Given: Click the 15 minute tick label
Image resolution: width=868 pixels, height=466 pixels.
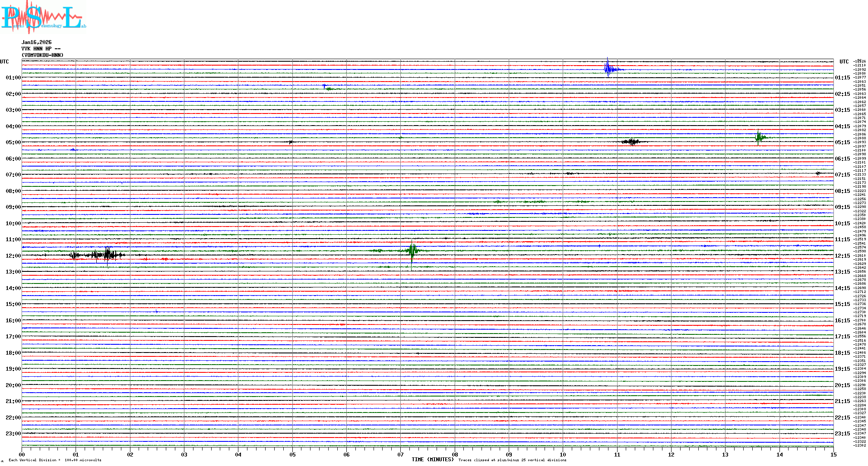Looking at the screenshot, I should pos(833,454).
